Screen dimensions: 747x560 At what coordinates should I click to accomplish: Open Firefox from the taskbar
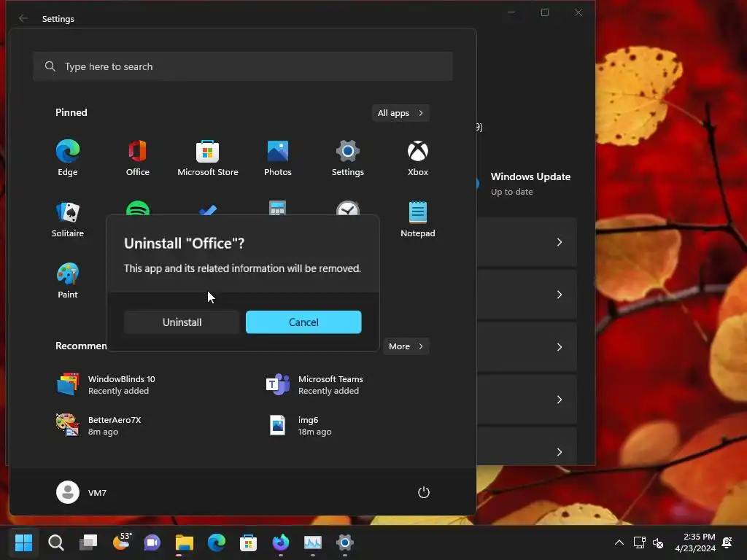[281, 542]
